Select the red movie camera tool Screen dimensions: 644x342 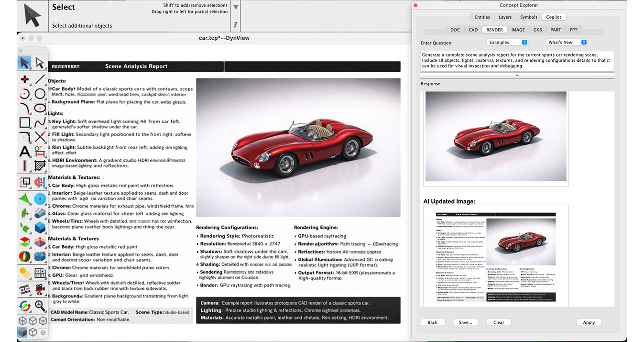[40, 288]
